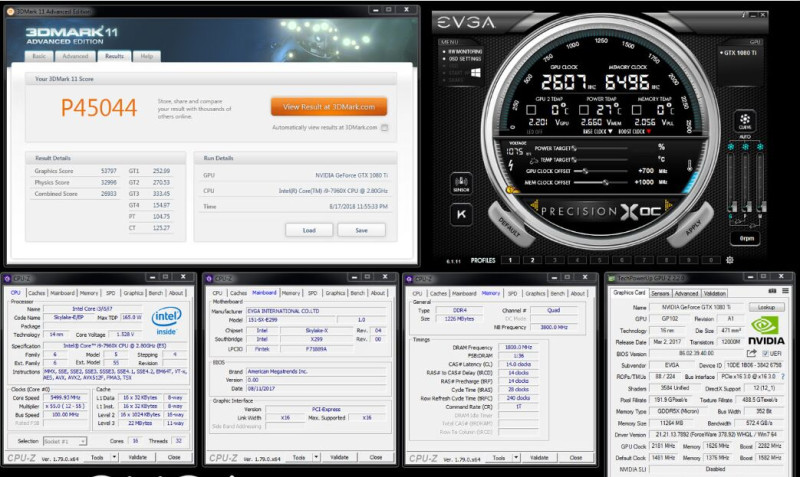Click the info 'i' icon in EVGA title bar
800x477 pixels.
(x=744, y=15)
